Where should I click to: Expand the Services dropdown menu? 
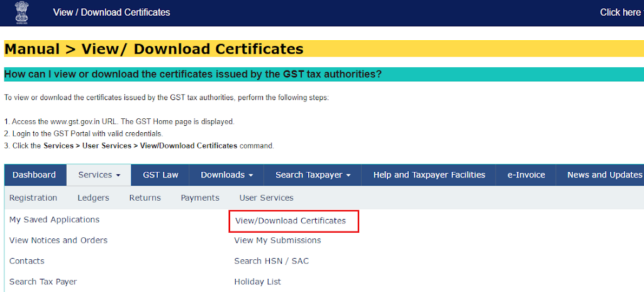tap(99, 175)
